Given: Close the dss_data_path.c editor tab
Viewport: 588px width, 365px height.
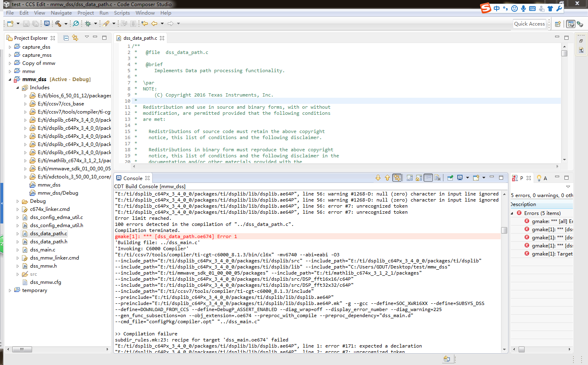Looking at the screenshot, I should (162, 38).
